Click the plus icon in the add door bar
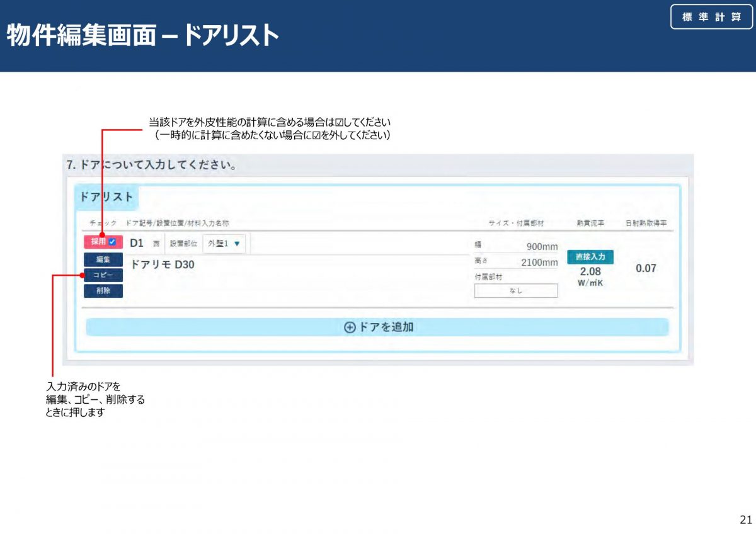The height and width of the screenshot is (534, 756). coord(350,327)
